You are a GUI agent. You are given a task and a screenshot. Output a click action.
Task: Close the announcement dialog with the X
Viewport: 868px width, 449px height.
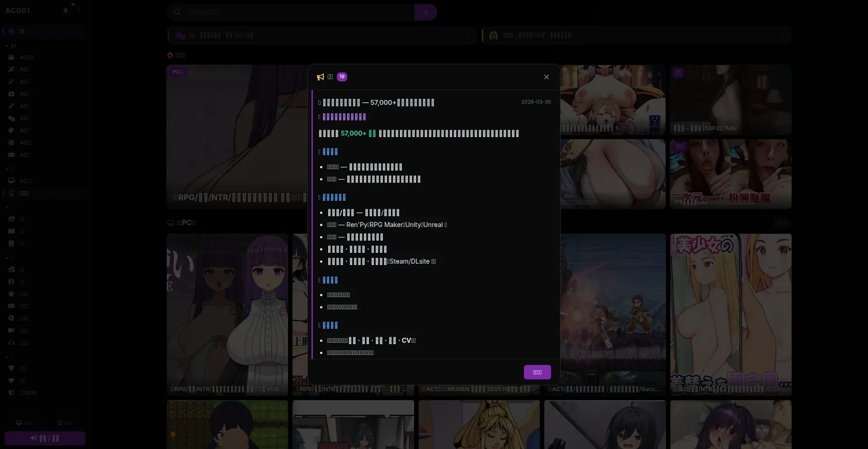pos(547,77)
